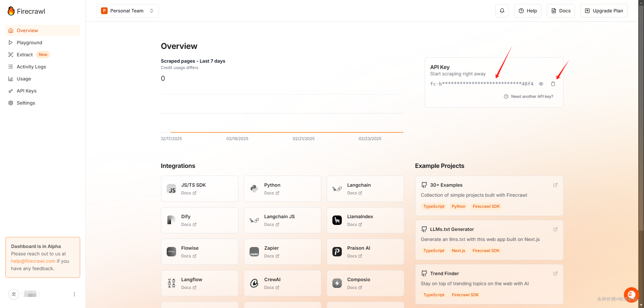This screenshot has height=308, width=644.
Task: Open CrewAI Docs link
Action: (x=272, y=288)
